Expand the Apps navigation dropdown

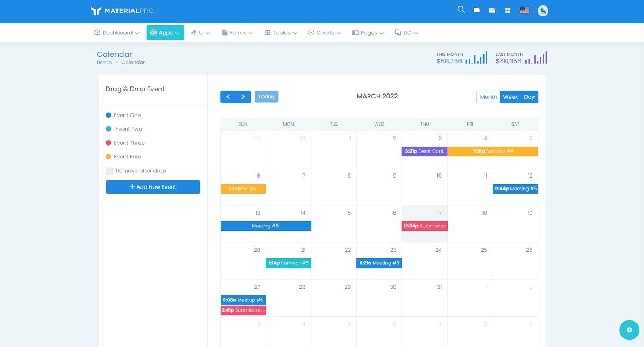point(165,32)
